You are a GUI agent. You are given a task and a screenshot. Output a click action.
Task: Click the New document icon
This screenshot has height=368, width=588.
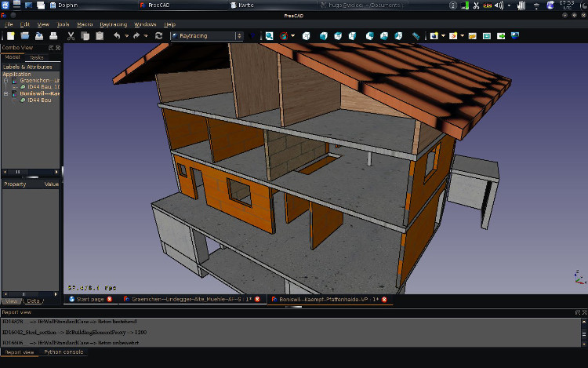11,36
